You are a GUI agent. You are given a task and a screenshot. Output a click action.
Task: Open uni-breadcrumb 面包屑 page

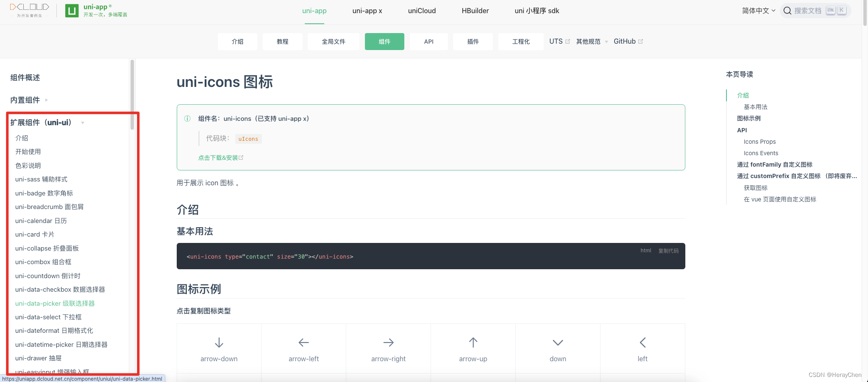49,207
